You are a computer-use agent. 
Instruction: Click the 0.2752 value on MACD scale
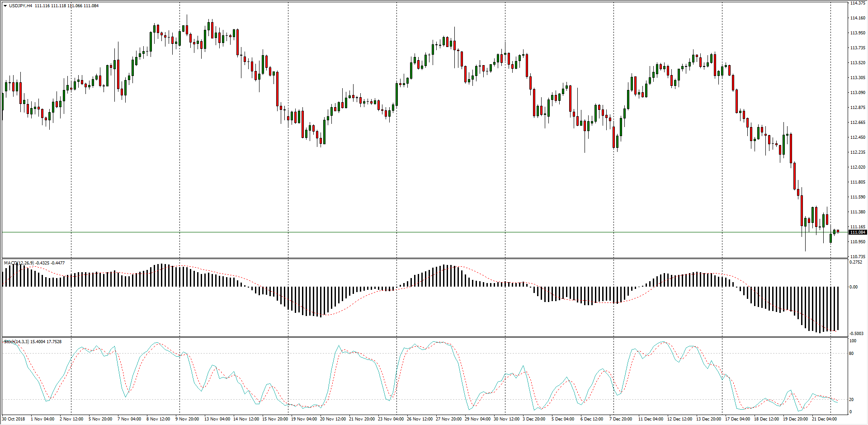[x=856, y=262]
